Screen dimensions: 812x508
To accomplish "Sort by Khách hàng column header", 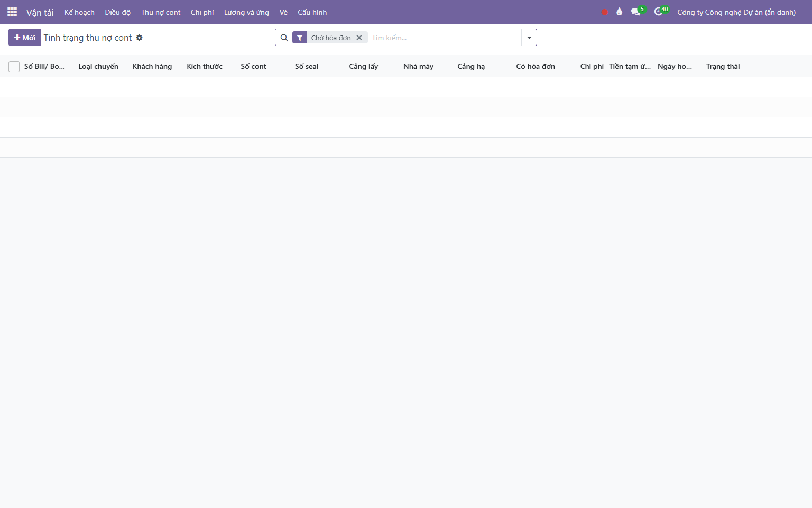I will pos(152,66).
